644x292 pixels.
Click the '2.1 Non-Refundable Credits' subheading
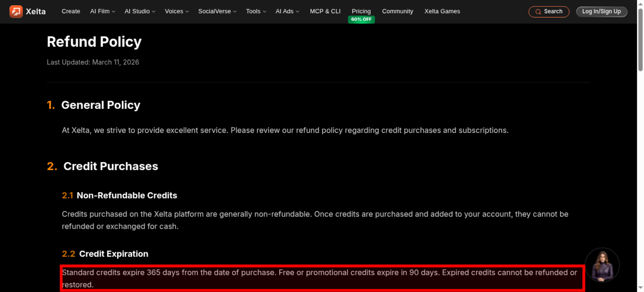pos(119,196)
